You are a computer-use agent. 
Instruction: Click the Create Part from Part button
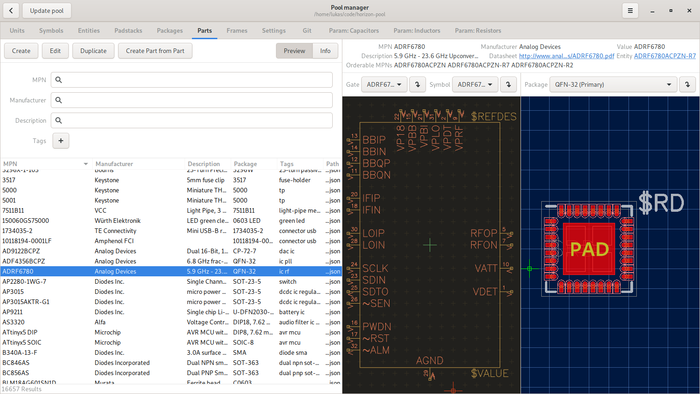pos(155,51)
